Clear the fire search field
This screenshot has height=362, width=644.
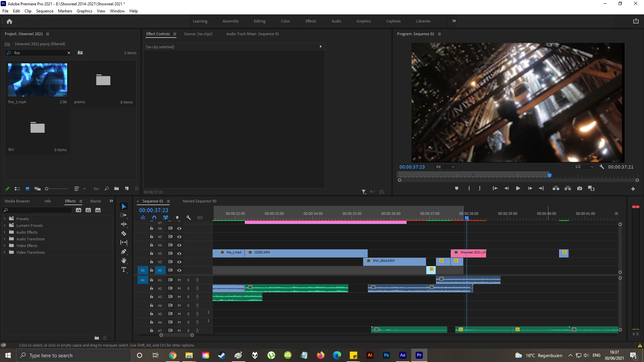click(69, 53)
